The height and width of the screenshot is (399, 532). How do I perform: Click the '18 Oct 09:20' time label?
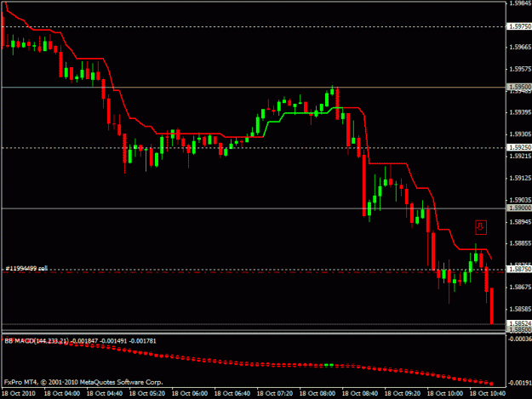403,393
